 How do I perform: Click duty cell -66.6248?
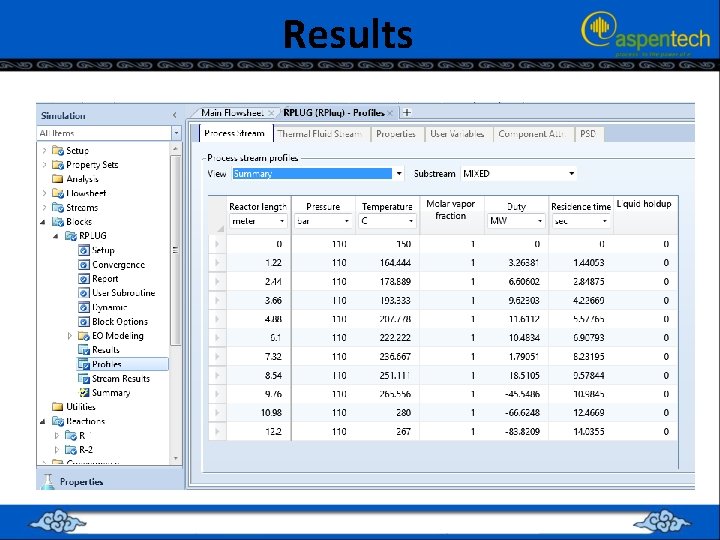coord(516,412)
